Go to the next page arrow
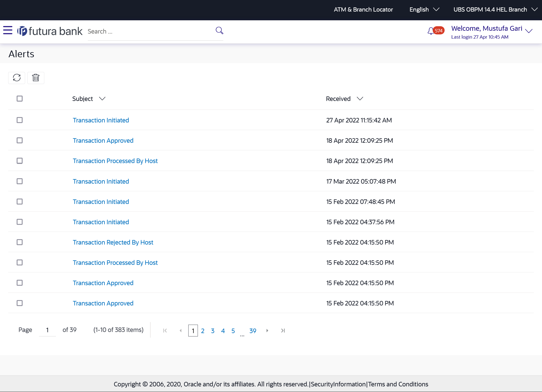This screenshot has width=542, height=392. click(267, 331)
